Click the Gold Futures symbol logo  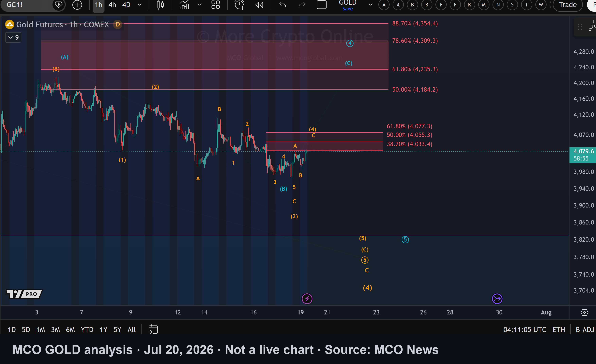(10, 24)
